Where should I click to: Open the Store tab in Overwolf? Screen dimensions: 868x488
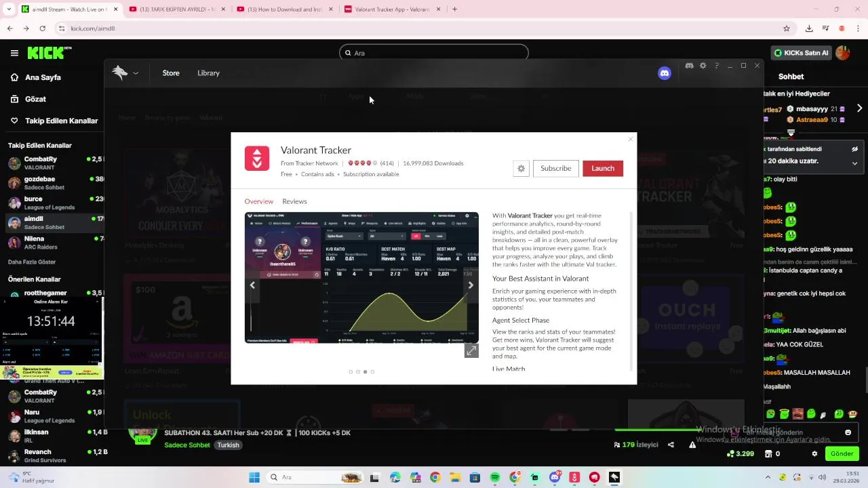pos(171,73)
